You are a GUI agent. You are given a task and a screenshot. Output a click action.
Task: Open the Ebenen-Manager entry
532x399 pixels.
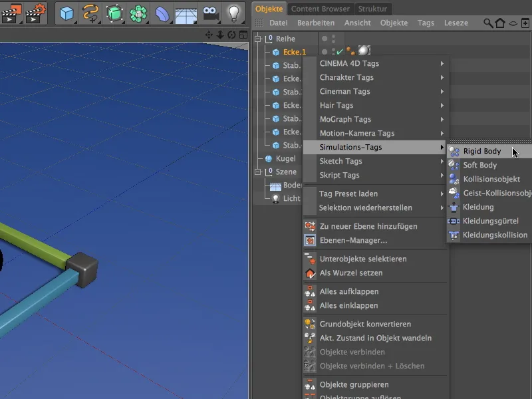tap(376, 240)
